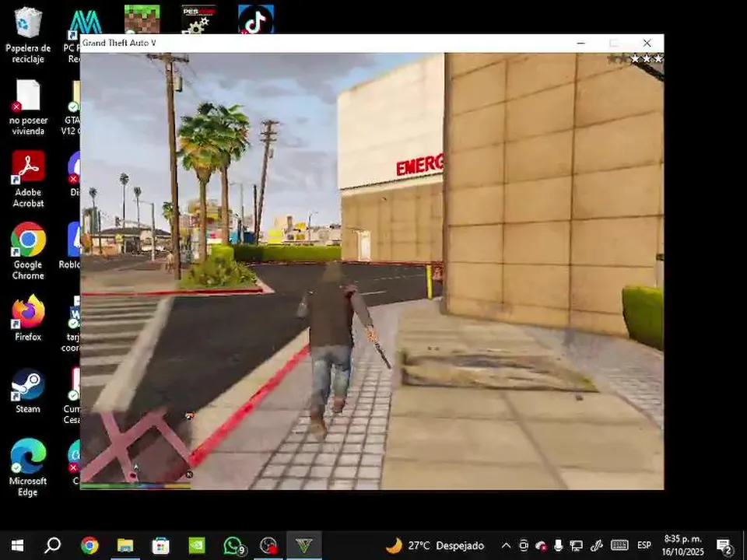
Task: Open the taskbar search magnifier
Action: (53, 546)
